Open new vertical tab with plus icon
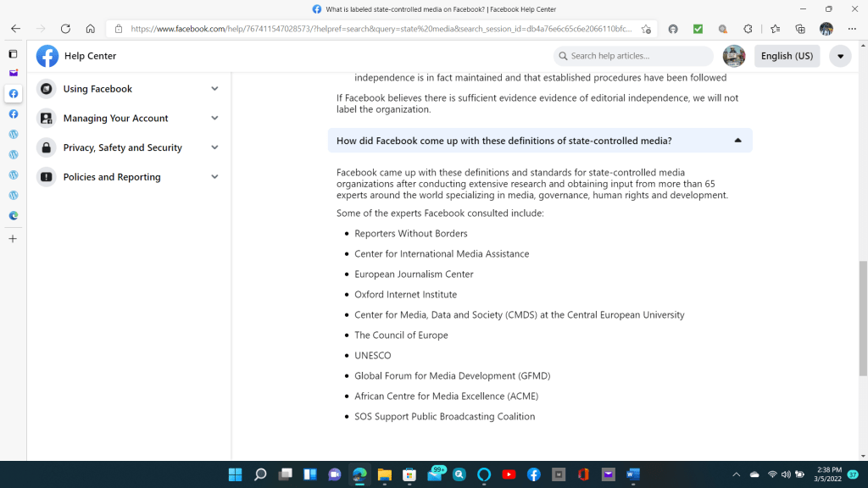868x488 pixels. (13, 239)
